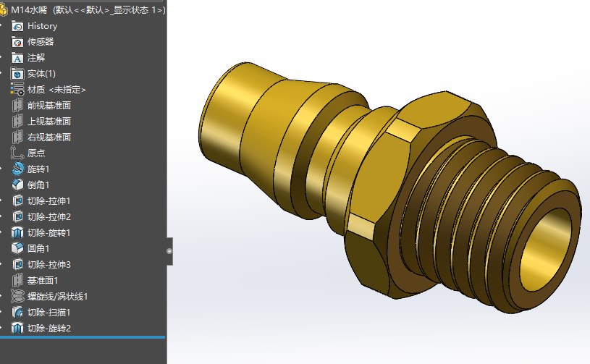
Task: Select the 旋转1 feature name
Action: [38, 169]
